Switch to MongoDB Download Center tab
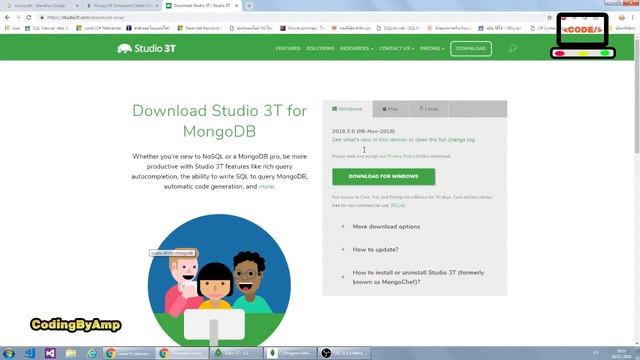The height and width of the screenshot is (360, 640). pyautogui.click(x=121, y=6)
